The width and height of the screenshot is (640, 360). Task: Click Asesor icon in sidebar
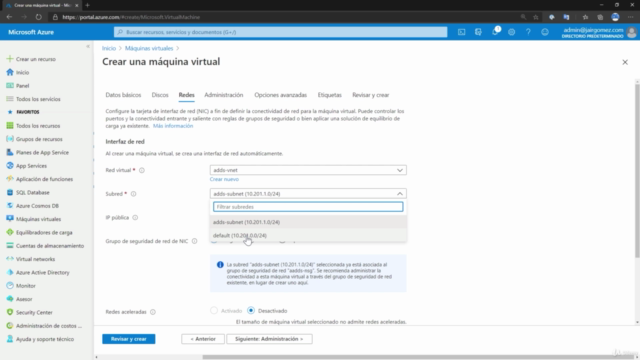(x=10, y=299)
